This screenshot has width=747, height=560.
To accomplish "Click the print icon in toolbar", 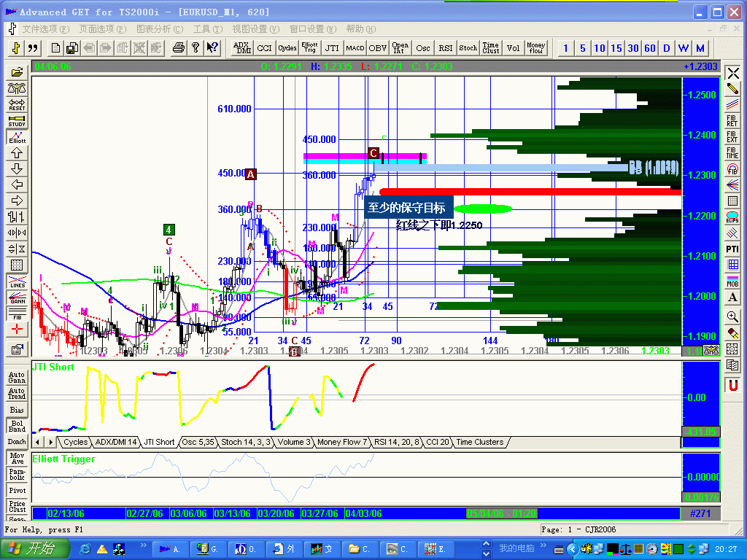I will [178, 48].
